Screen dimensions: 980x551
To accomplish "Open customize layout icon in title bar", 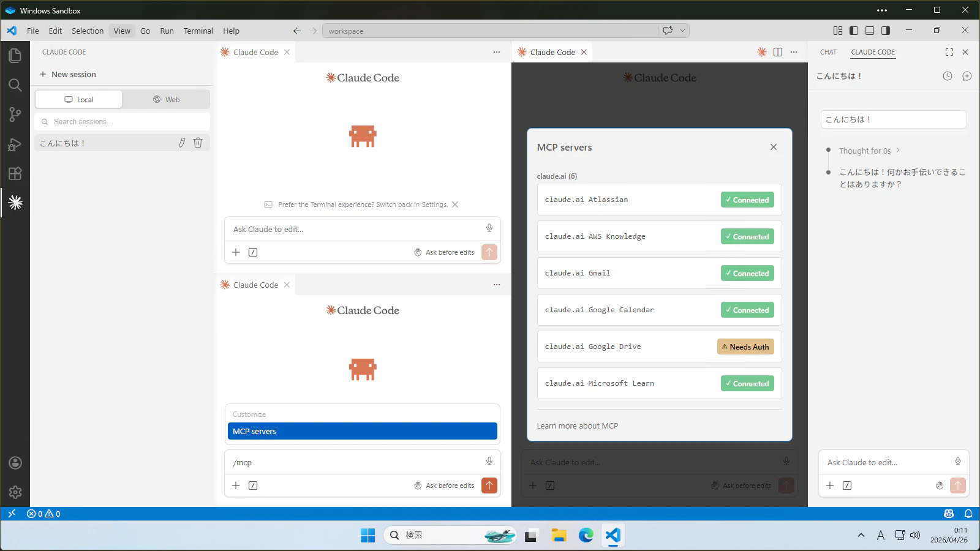I will point(838,31).
